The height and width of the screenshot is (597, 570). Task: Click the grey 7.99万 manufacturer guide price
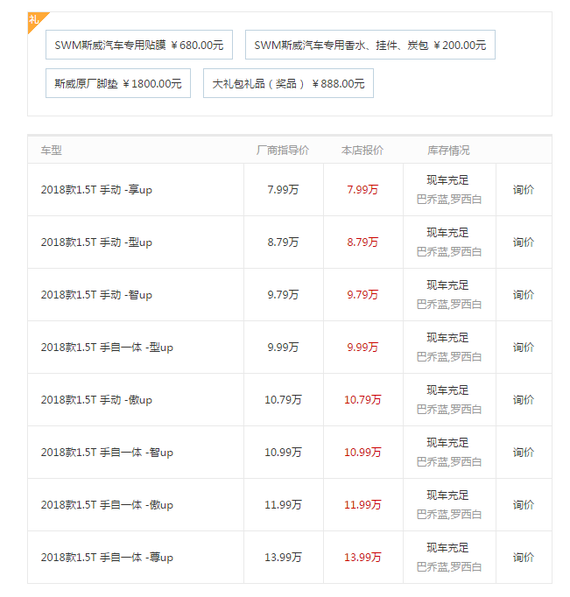point(283,190)
